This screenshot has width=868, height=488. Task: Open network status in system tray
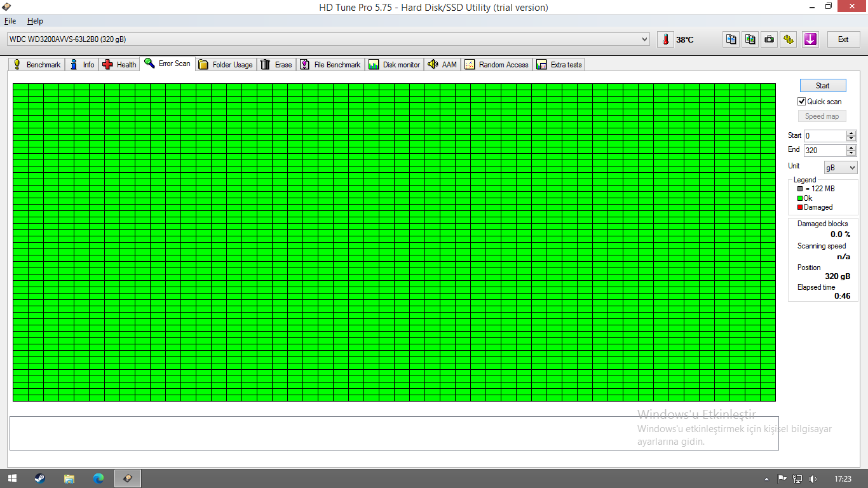797,478
